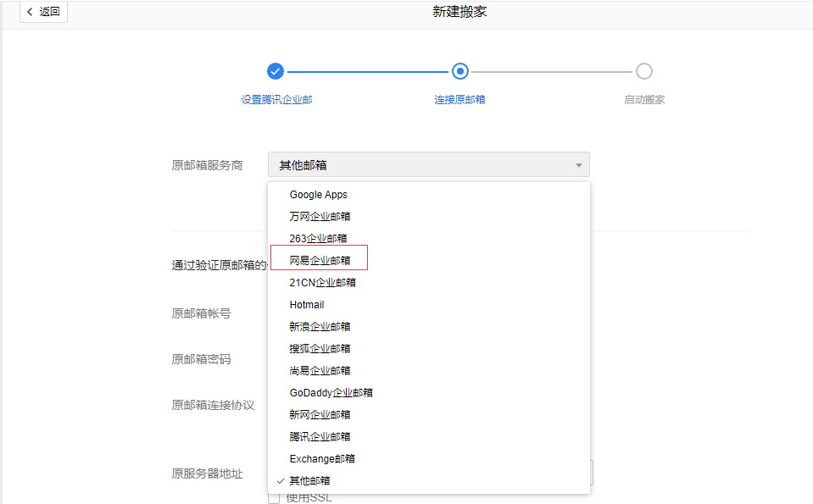Screen dimensions: 813x504
Task: Click the checkmark next to 其他邮箱
Action: (x=280, y=480)
